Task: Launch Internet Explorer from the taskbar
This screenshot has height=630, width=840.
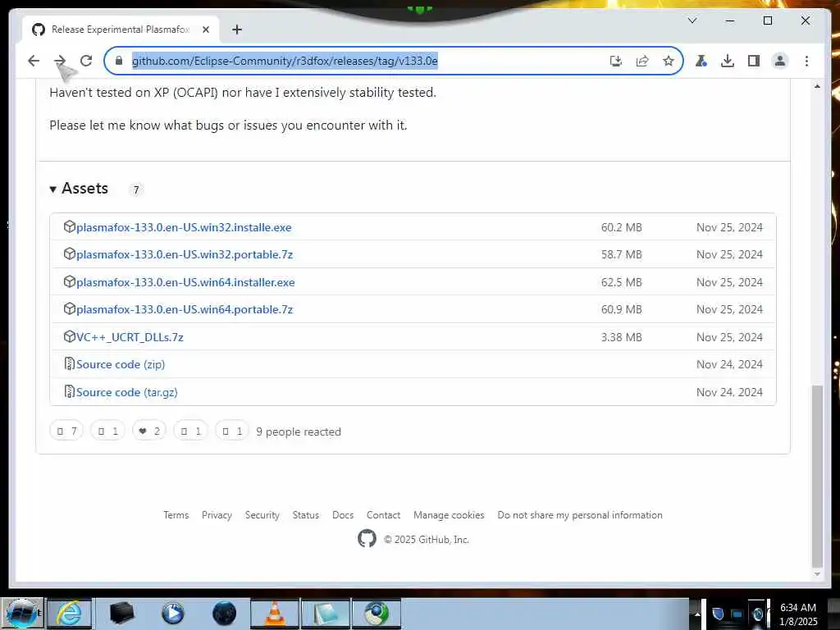Action: point(70,613)
